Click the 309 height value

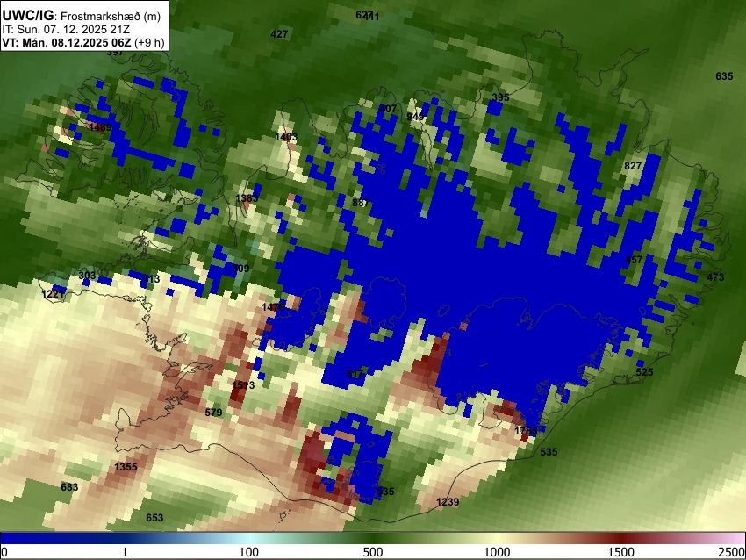tap(240, 269)
